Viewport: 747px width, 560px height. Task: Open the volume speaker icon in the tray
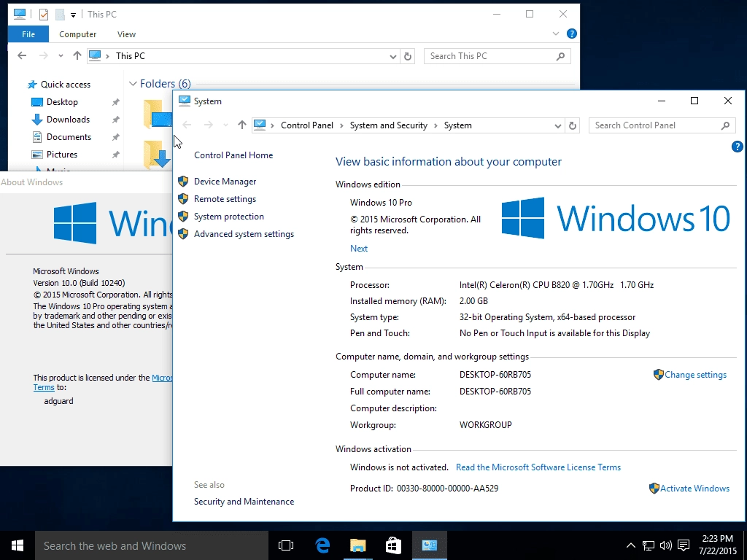665,545
